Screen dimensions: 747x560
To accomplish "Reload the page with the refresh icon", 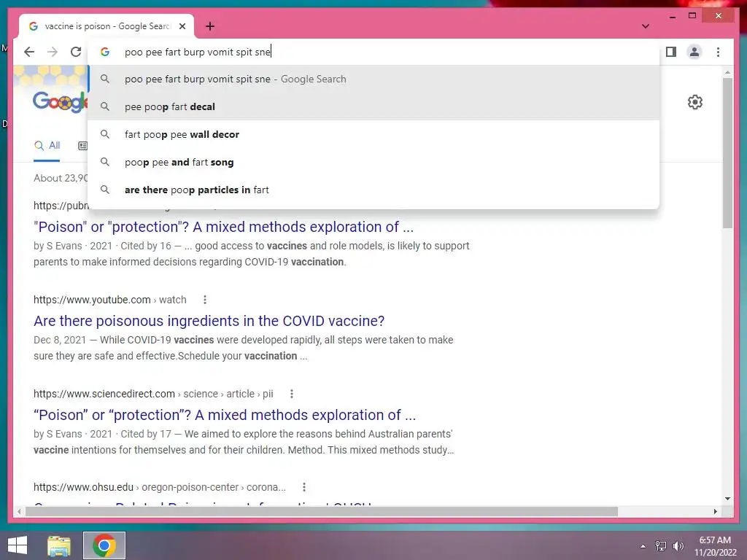I will pos(76,52).
